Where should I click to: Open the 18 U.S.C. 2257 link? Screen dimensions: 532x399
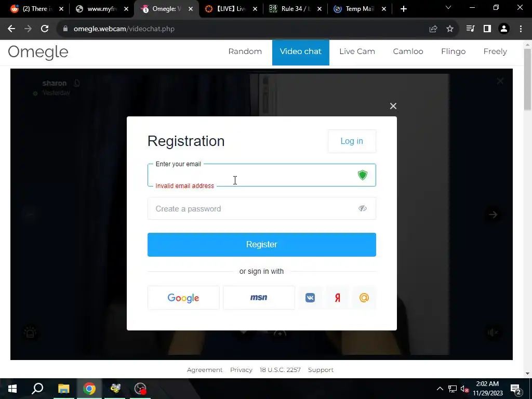point(280,370)
